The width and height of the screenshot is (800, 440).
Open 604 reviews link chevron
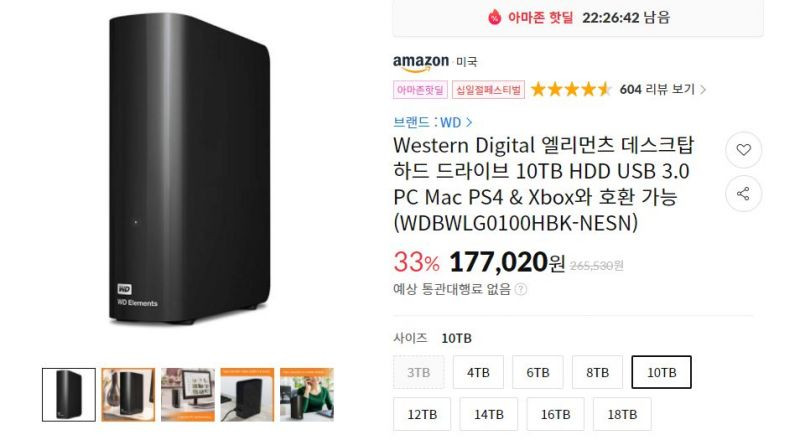click(703, 90)
